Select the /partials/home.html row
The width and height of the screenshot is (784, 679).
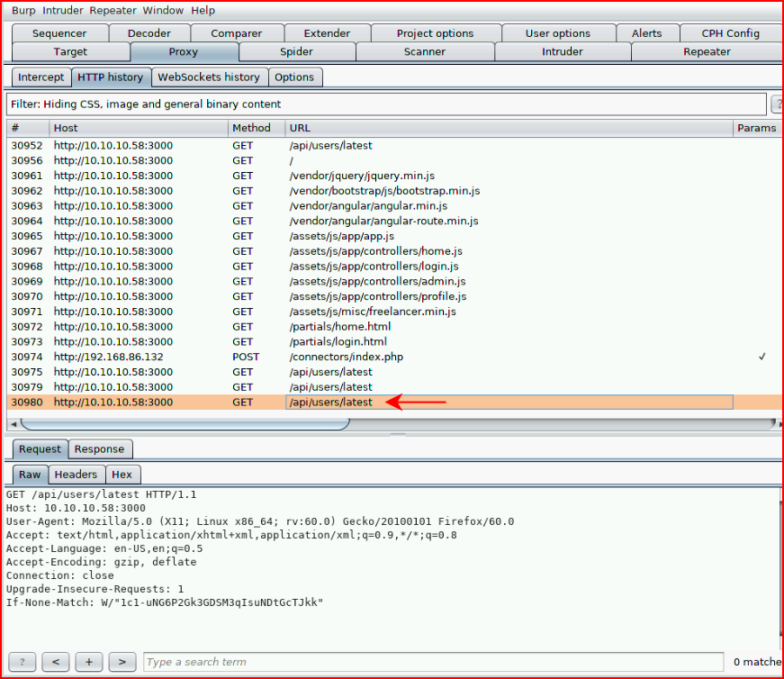[394, 327]
